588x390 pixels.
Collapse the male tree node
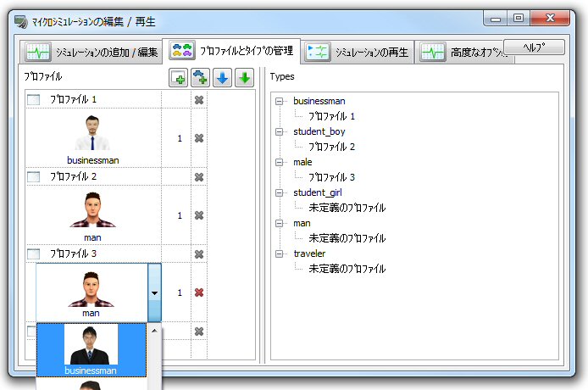[x=279, y=162]
